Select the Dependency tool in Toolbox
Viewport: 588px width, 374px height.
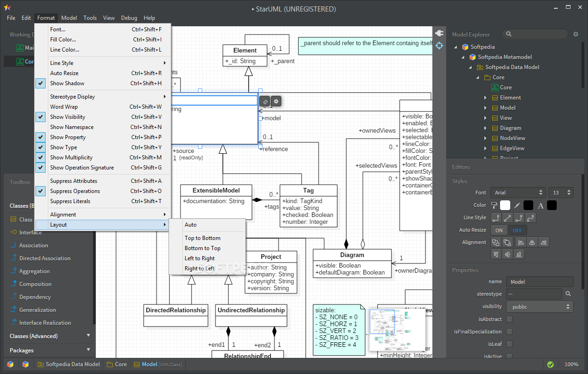(35, 297)
